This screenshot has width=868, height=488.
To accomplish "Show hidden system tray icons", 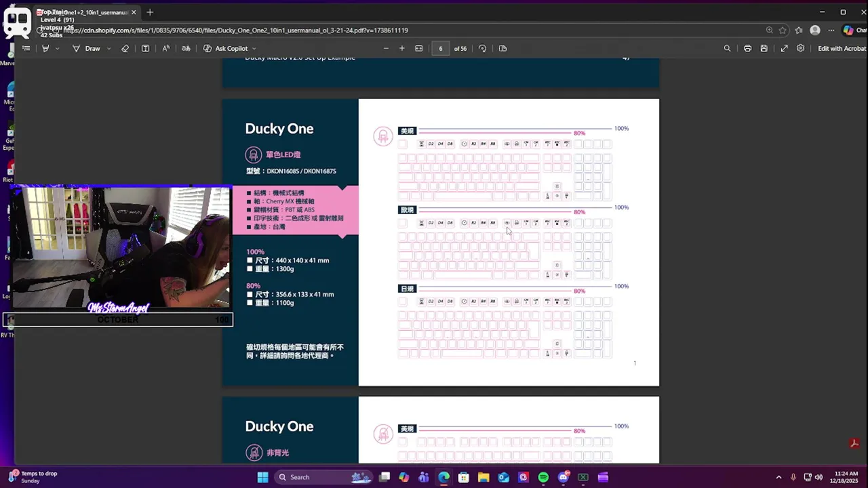I will (x=778, y=477).
